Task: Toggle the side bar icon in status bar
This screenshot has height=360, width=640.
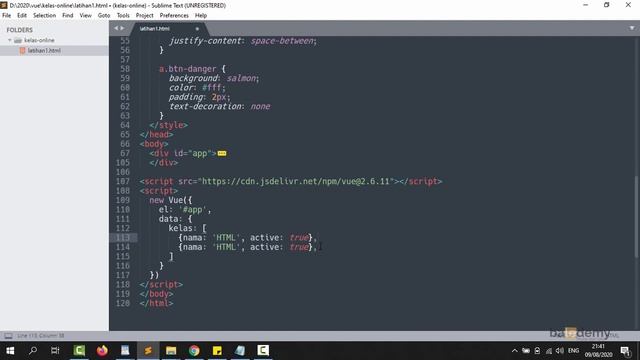Action: coord(8,336)
